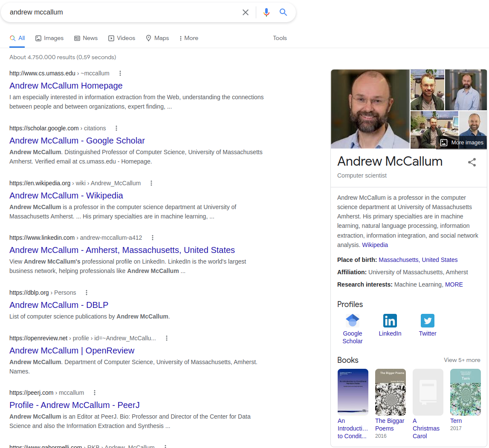Submit search with the magnifier icon
The height and width of the screenshot is (448, 489).
pos(283,12)
